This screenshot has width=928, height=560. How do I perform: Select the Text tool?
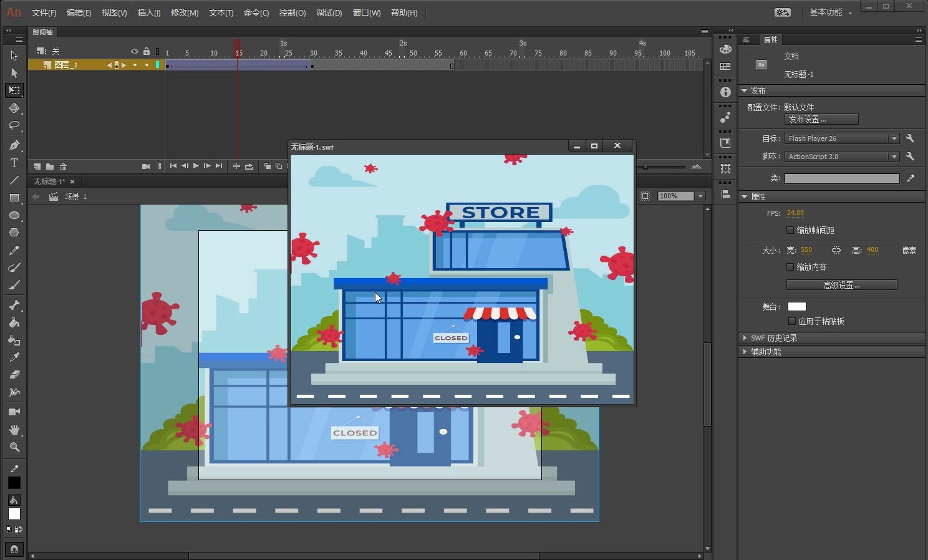tap(14, 163)
